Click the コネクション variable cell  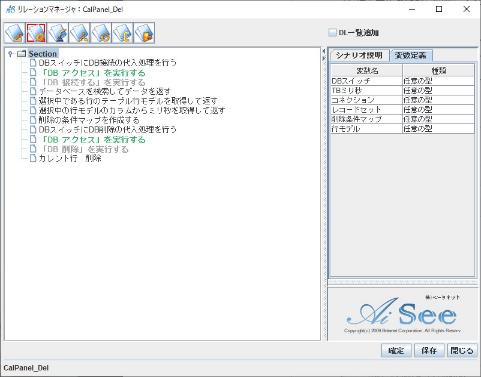[x=367, y=100]
